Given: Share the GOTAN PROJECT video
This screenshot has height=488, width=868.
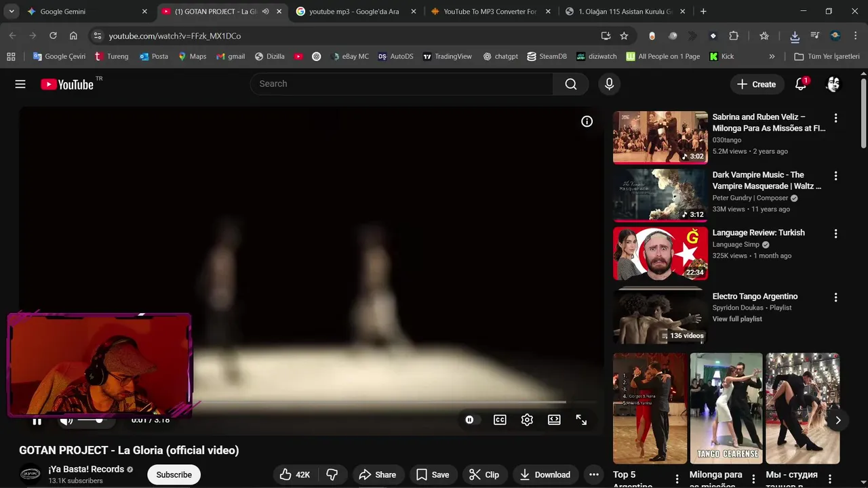Looking at the screenshot, I should coord(377,474).
